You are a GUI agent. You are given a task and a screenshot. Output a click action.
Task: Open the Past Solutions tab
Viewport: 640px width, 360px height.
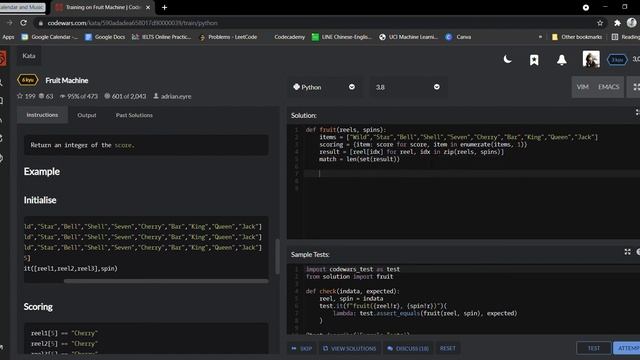pos(134,115)
